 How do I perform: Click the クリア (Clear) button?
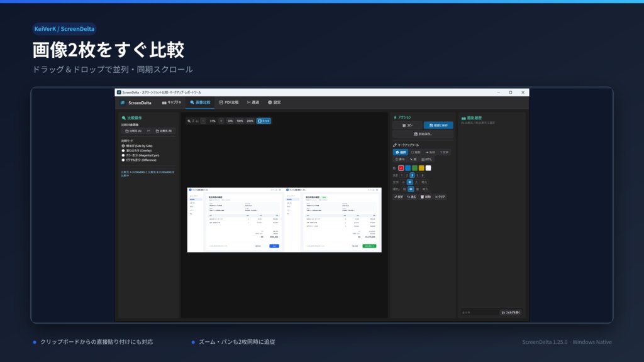tap(440, 197)
